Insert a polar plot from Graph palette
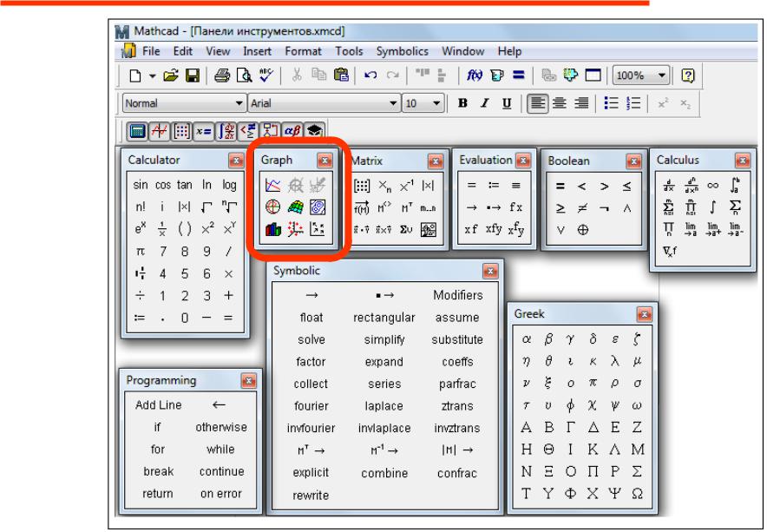 [273, 207]
